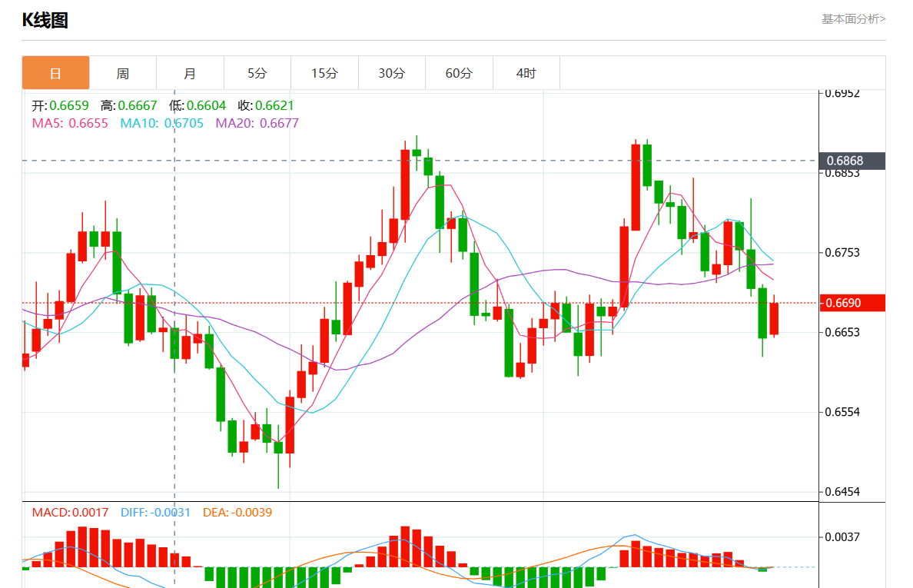This screenshot has height=588, width=913.
Task: Click the 0.0037 MACD axis label
Action: point(842,537)
